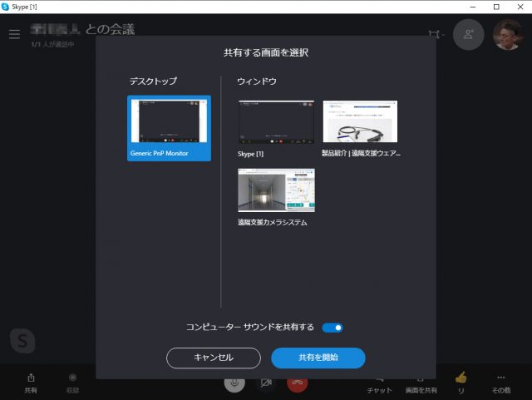Open the profile avatar picture

click(x=508, y=34)
